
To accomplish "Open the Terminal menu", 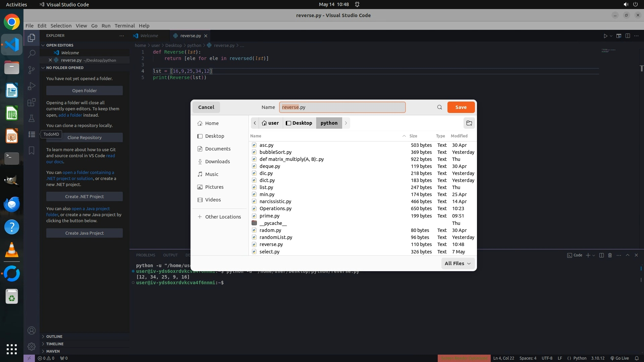I will click(x=124, y=26).
